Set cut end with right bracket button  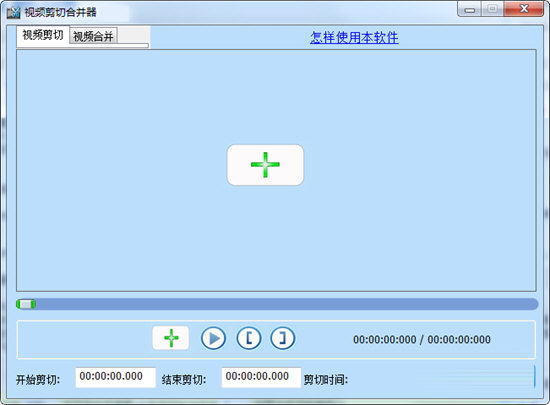(282, 338)
